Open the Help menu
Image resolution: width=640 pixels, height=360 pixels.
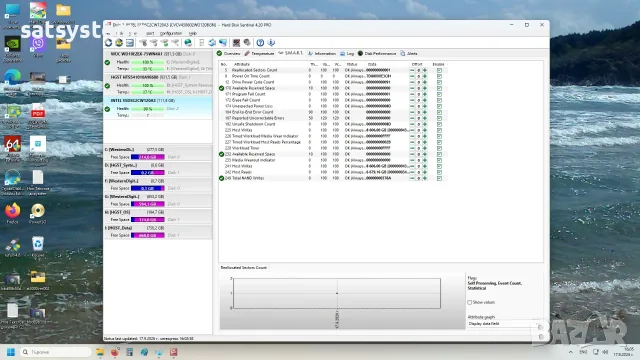(x=193, y=33)
